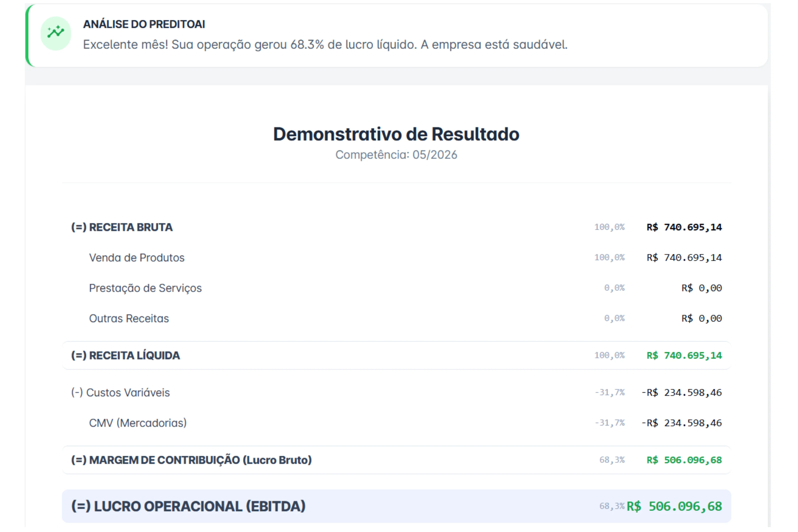
Task: Click Prestação de Serviços value R$ 0,00
Action: (x=702, y=288)
